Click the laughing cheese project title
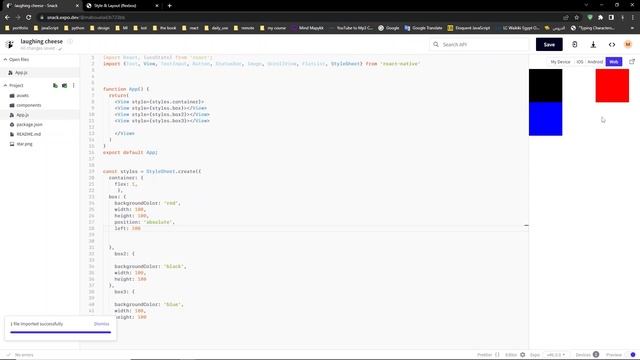This screenshot has width=640, height=360. tap(42, 41)
